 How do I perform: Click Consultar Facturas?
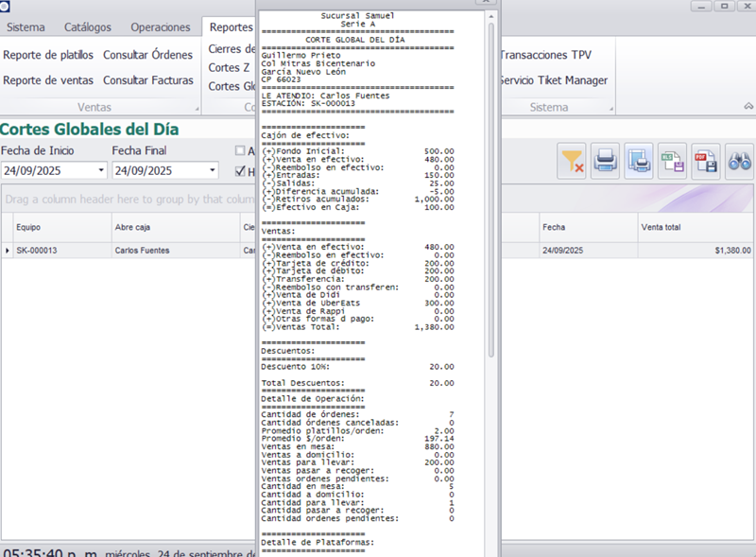[147, 80]
